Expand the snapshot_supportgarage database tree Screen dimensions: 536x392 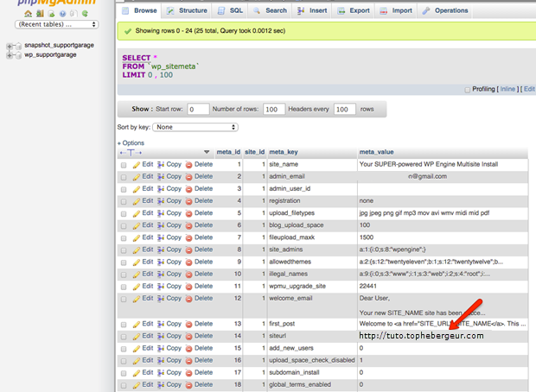10,46
